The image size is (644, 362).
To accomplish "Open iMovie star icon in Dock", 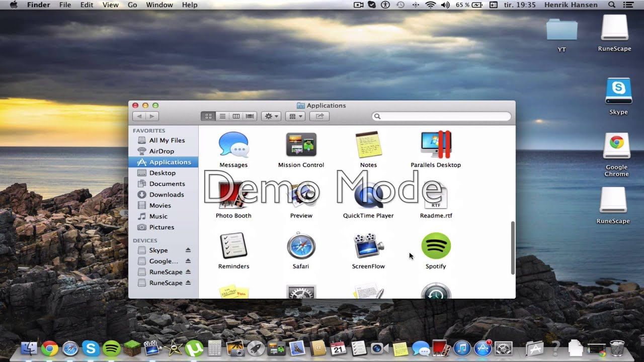I will click(173, 348).
